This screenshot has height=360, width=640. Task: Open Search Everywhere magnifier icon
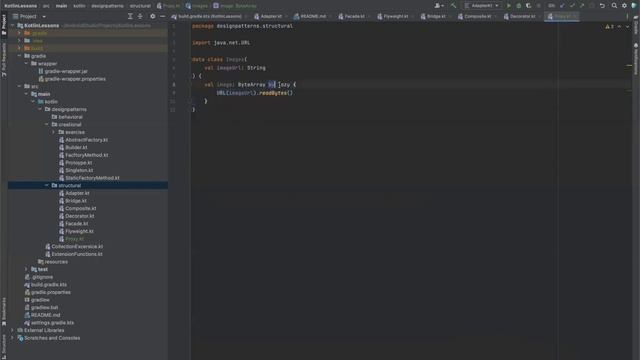pos(614,6)
